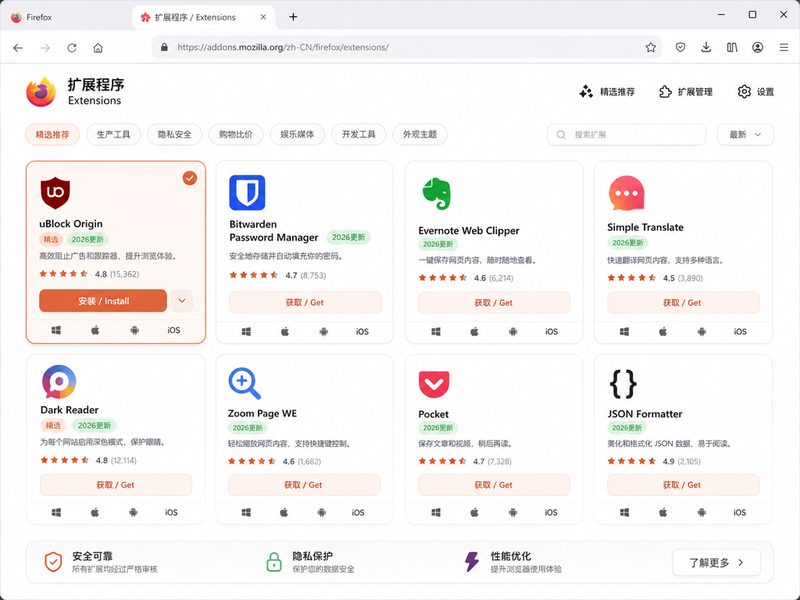Open 设置 settings in the header
The height and width of the screenshot is (600, 800).
tap(756, 92)
